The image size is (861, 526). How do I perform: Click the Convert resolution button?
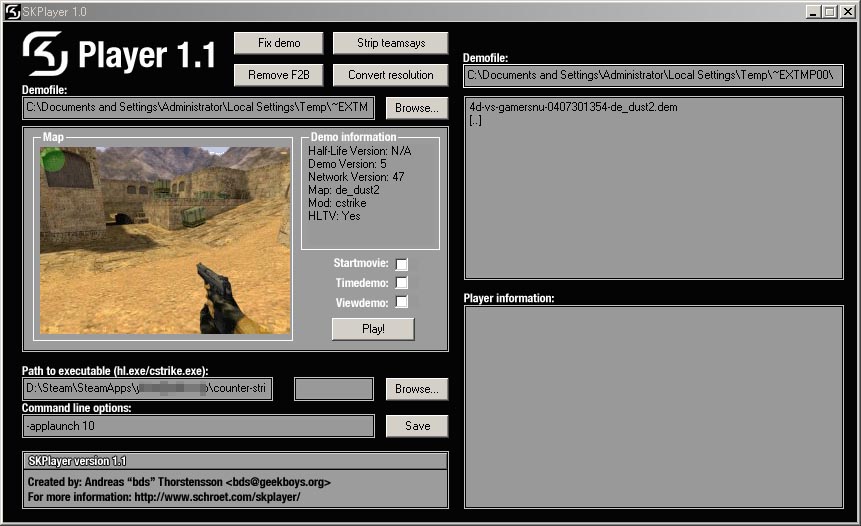[390, 75]
